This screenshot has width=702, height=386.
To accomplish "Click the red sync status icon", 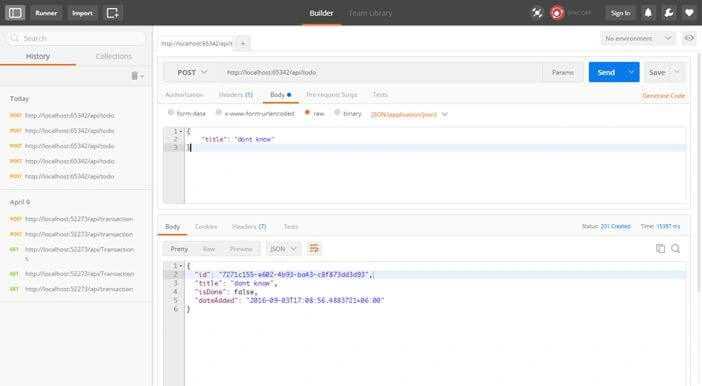I will tap(557, 13).
